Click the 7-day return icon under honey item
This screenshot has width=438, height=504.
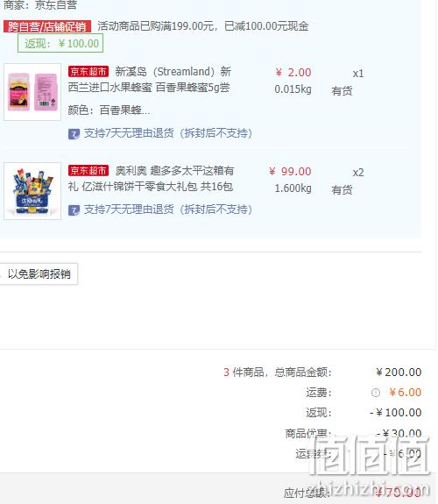(74, 134)
